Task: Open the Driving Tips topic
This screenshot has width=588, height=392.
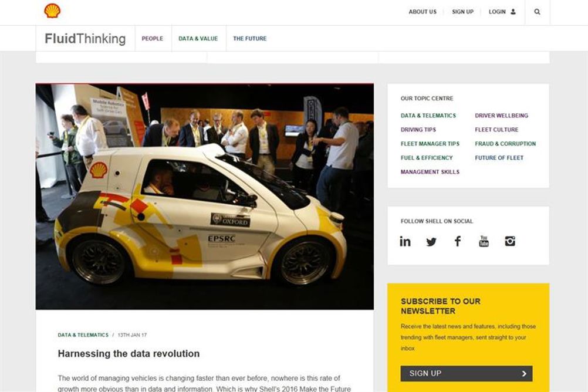Action: 418,130
